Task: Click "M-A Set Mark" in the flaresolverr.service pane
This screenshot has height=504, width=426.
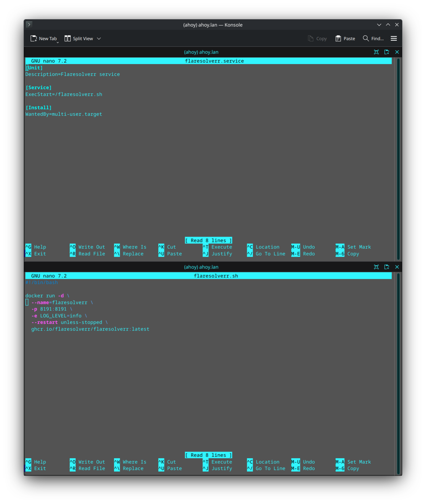Action: pos(353,247)
